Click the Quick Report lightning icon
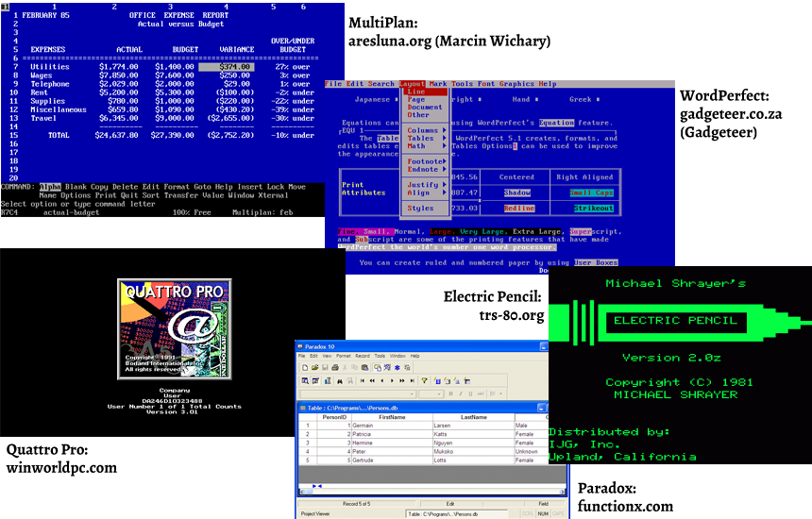Screen dimensions: 812x519 click(x=447, y=381)
